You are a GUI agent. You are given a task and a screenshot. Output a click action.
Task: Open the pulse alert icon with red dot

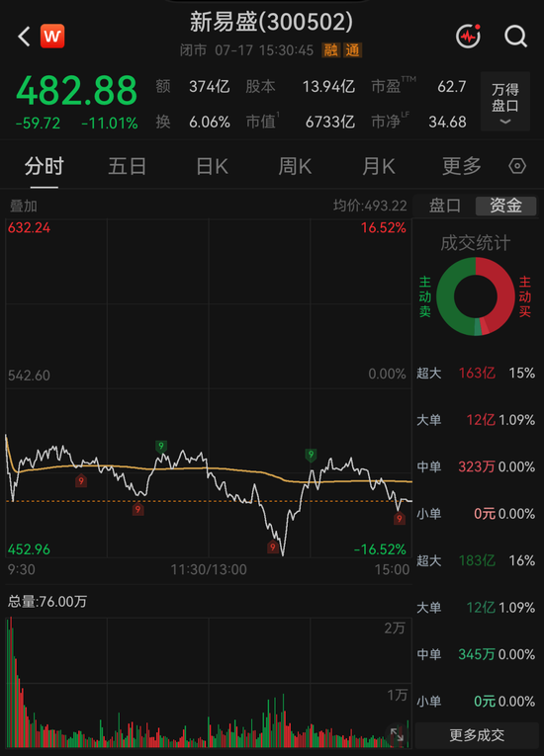click(468, 37)
